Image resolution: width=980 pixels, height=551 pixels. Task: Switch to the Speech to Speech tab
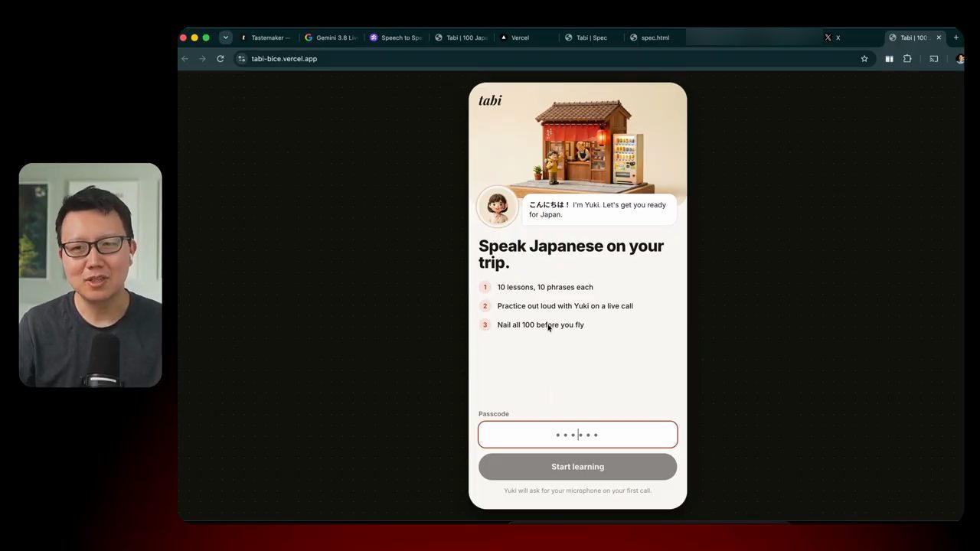(x=396, y=37)
